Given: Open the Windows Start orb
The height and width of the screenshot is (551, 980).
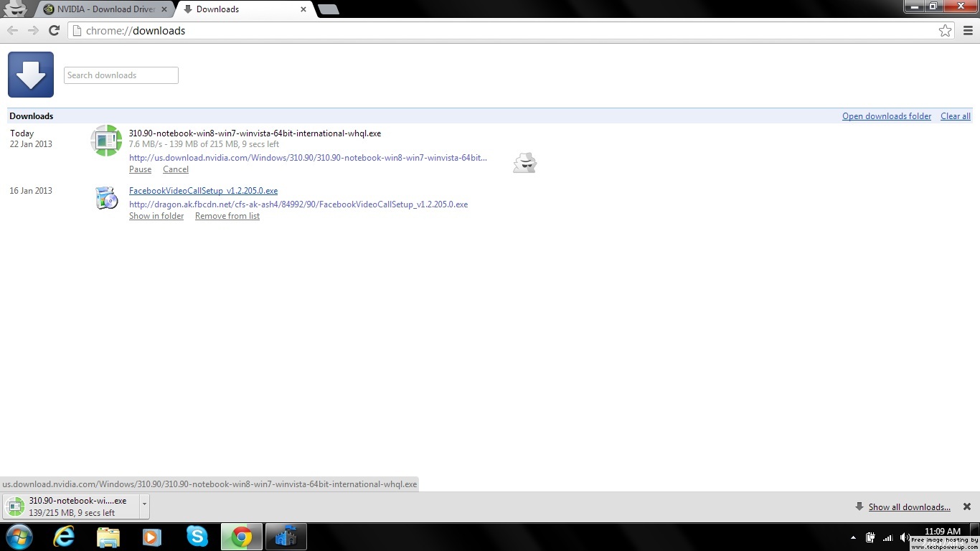Looking at the screenshot, I should tap(19, 537).
